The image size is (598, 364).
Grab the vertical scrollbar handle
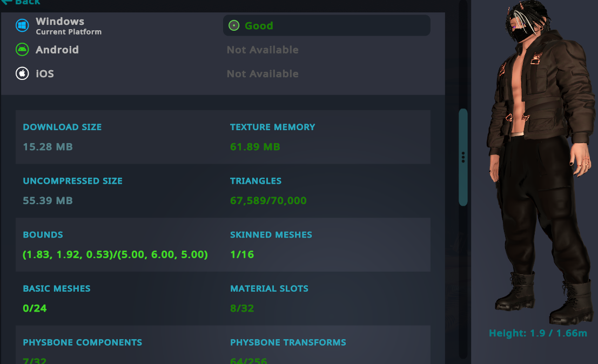(463, 157)
